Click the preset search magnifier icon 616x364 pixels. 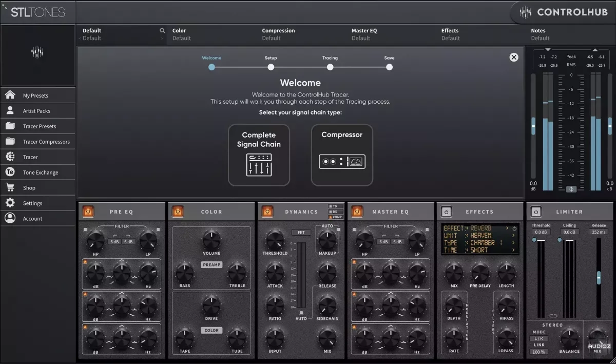tap(162, 31)
